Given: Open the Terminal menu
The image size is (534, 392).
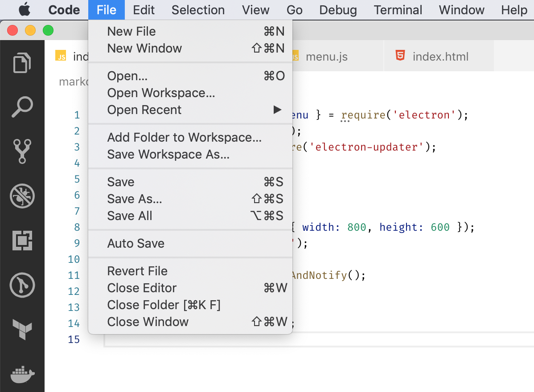Looking at the screenshot, I should (x=398, y=10).
